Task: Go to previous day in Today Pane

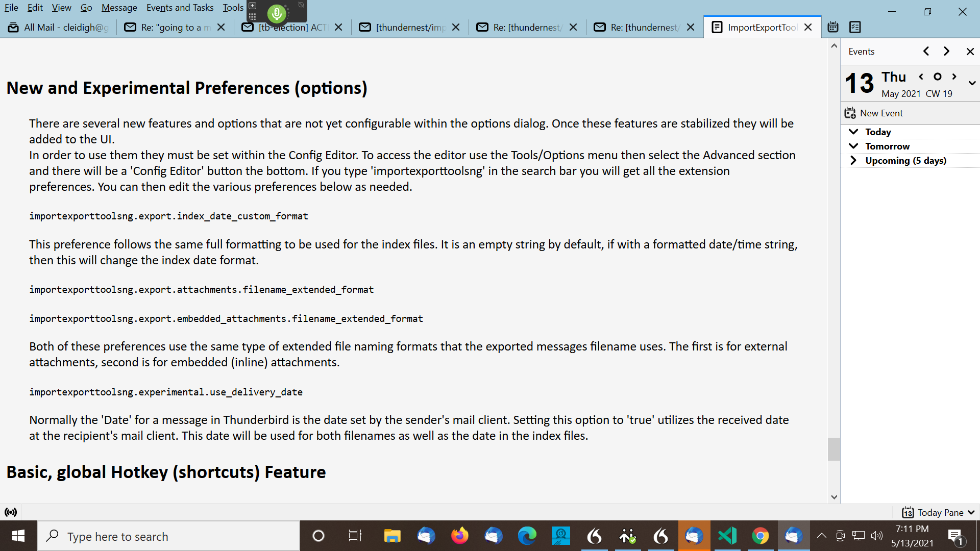Action: coord(921,77)
